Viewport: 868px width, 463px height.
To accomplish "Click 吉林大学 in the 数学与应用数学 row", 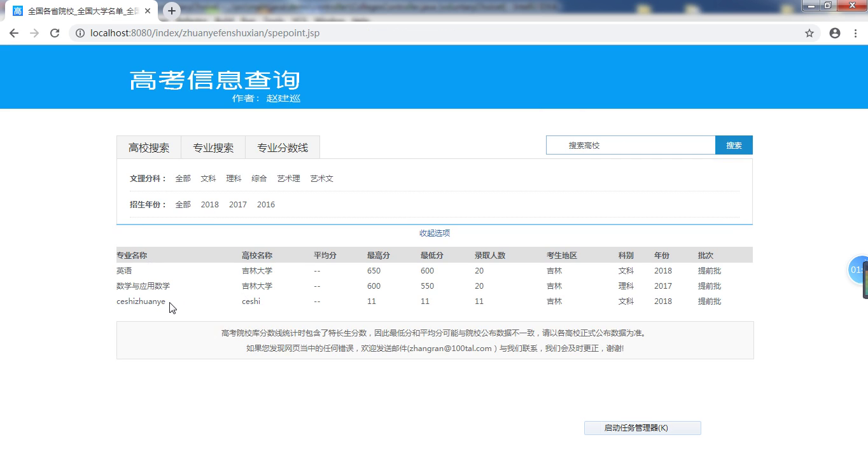I will click(x=257, y=286).
